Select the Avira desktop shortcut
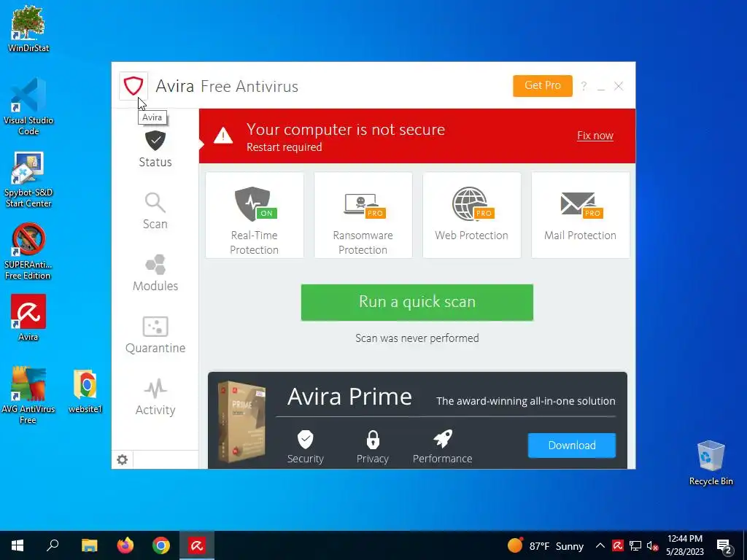The height and width of the screenshot is (560, 747). click(28, 318)
